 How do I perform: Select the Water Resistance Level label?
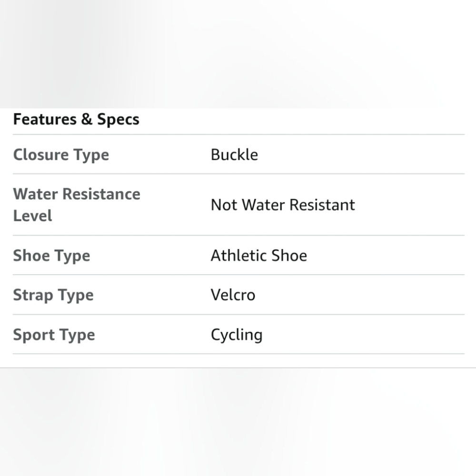pyautogui.click(x=77, y=205)
